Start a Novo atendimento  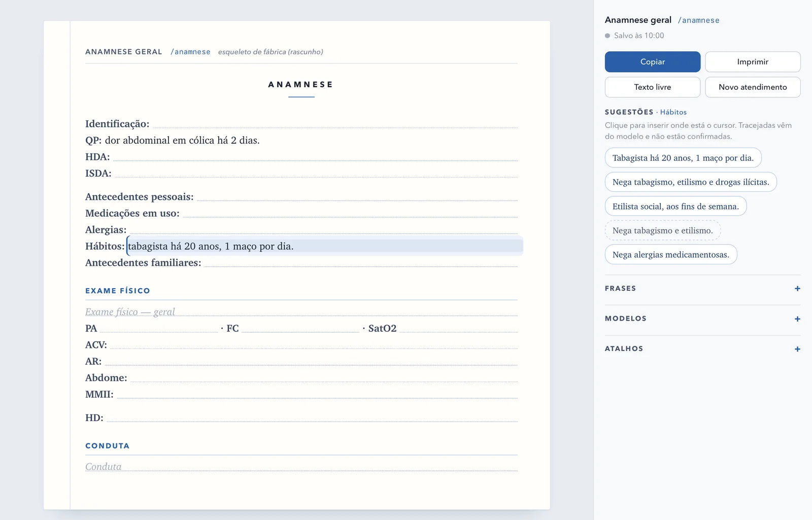click(753, 87)
